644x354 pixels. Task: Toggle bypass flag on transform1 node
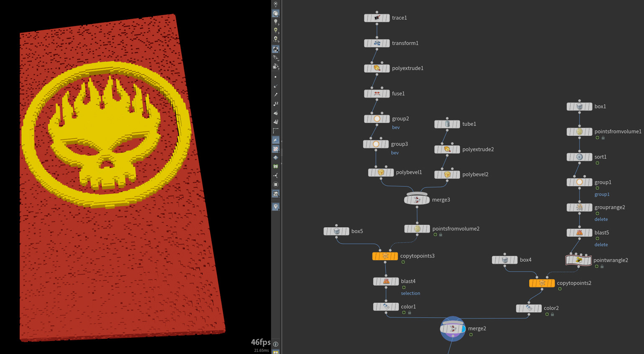pos(367,44)
